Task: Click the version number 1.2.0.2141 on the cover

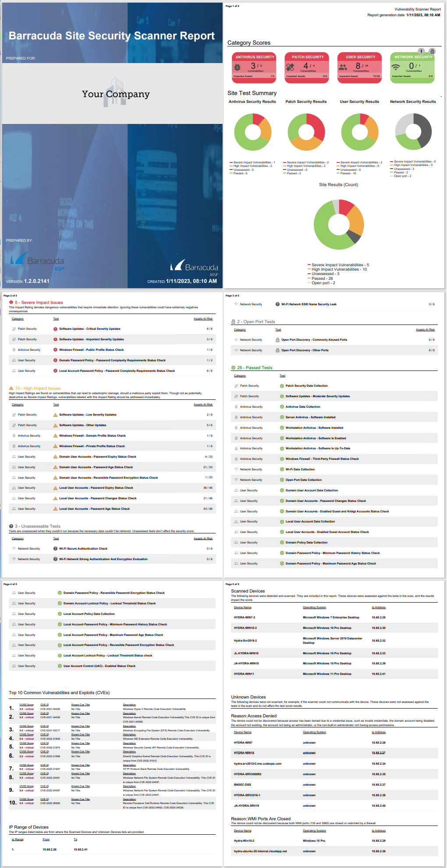Action: point(37,281)
